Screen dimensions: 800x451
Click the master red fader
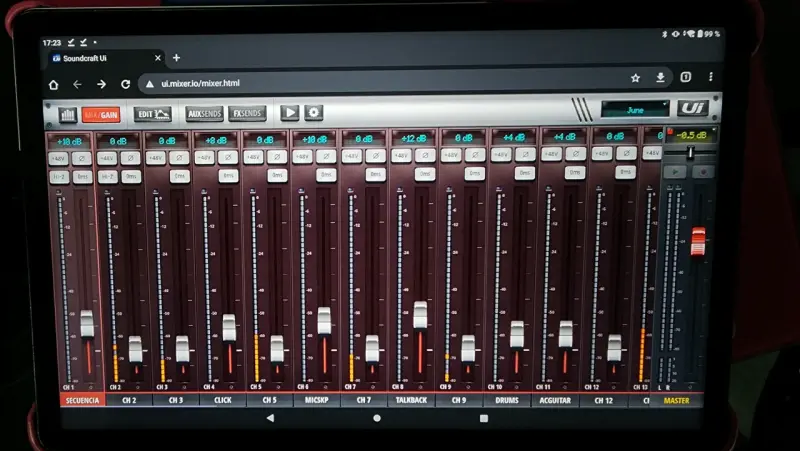coord(698,241)
